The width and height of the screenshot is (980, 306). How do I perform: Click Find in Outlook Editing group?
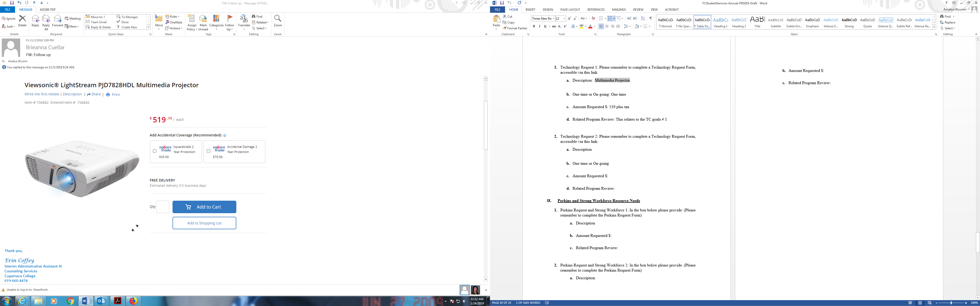[x=257, y=17]
